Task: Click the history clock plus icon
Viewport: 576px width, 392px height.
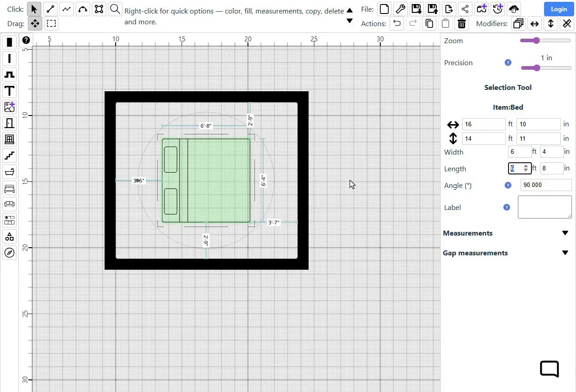Action: point(497,9)
